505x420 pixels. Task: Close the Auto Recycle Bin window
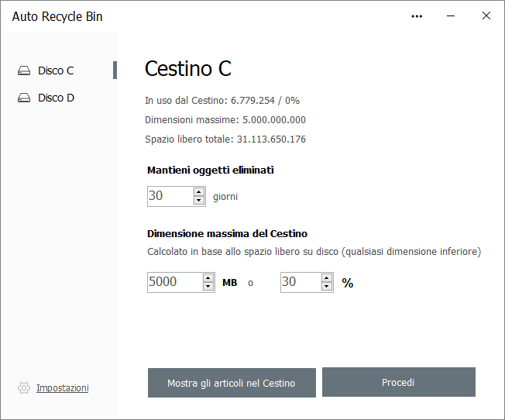[x=486, y=16]
